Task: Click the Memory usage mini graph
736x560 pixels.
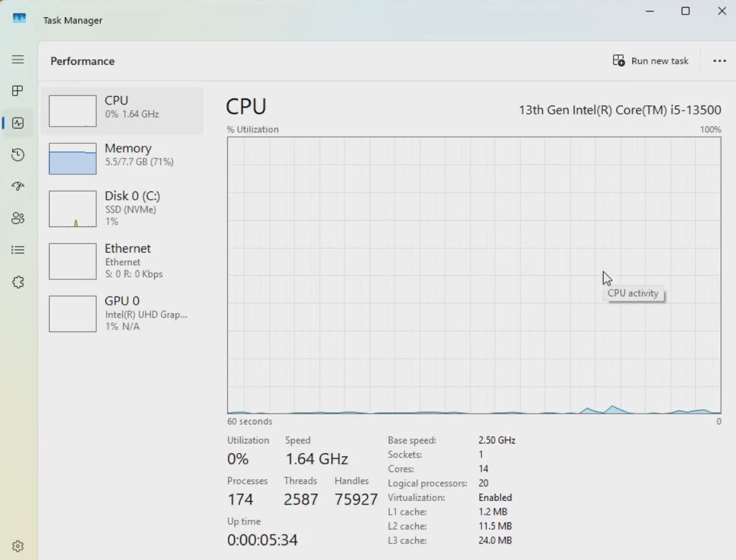Action: coord(73,158)
